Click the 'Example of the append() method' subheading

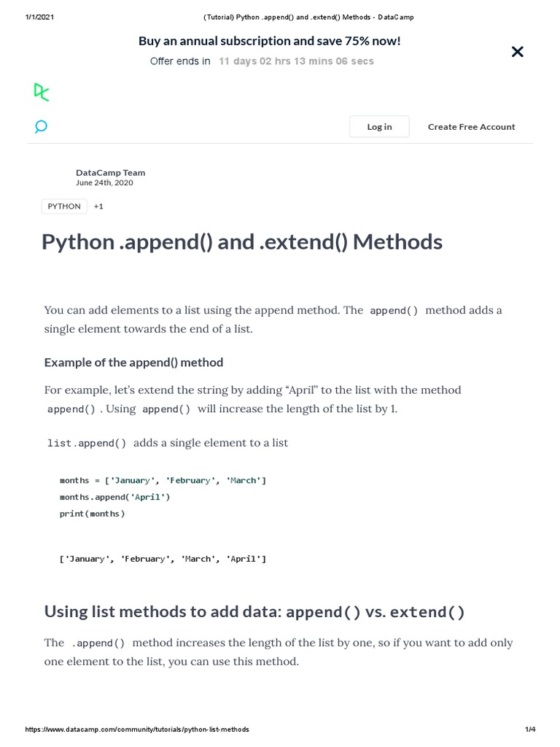click(133, 363)
